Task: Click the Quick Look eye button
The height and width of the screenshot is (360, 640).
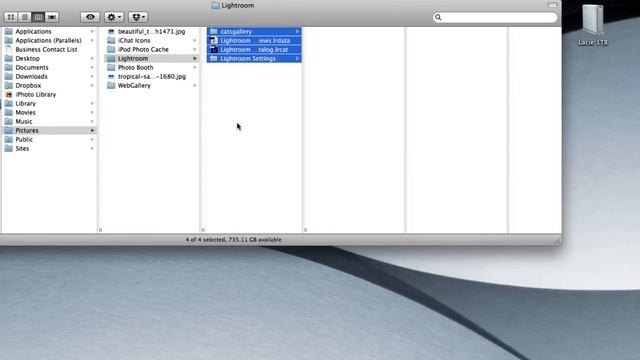Action: coord(90,17)
